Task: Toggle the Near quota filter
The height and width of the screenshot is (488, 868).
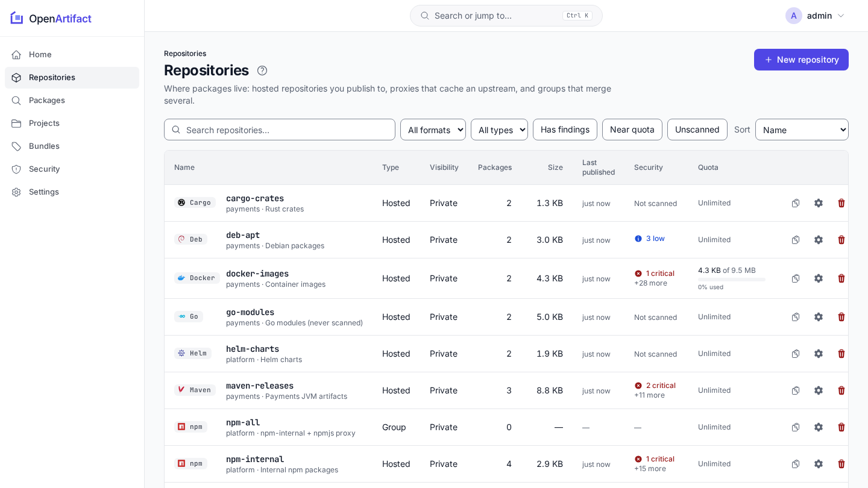Action: click(x=632, y=130)
